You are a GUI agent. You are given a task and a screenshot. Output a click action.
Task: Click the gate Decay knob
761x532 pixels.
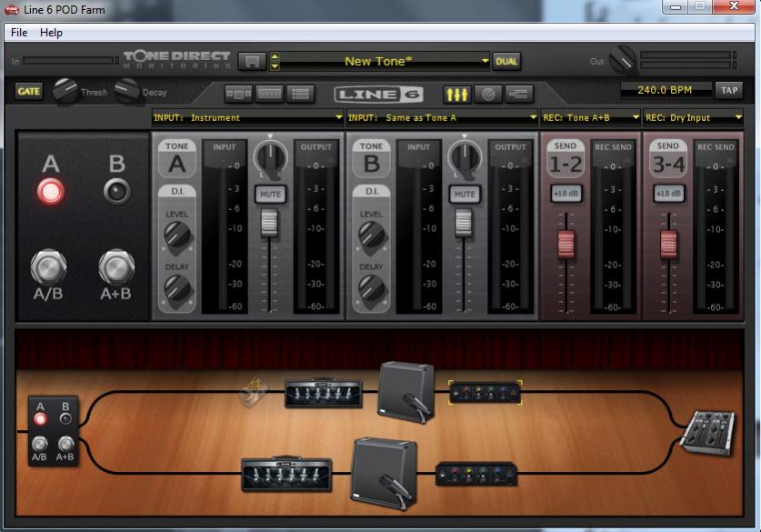point(127,91)
